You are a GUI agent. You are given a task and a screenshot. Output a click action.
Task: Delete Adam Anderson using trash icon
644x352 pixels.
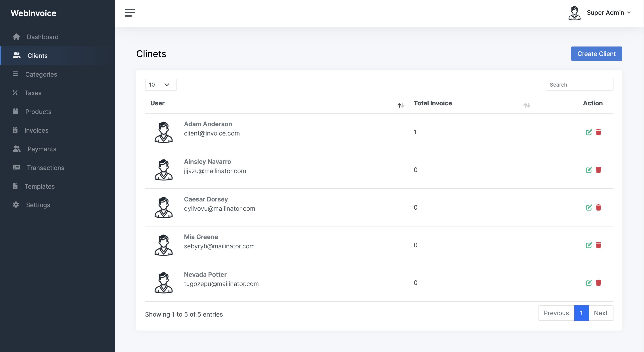pyautogui.click(x=598, y=132)
